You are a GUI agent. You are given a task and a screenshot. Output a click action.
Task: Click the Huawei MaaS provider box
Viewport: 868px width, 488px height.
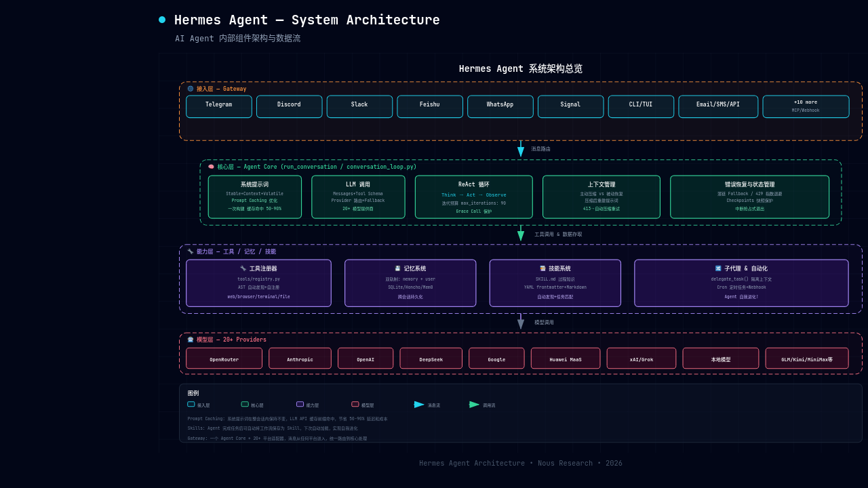click(566, 359)
